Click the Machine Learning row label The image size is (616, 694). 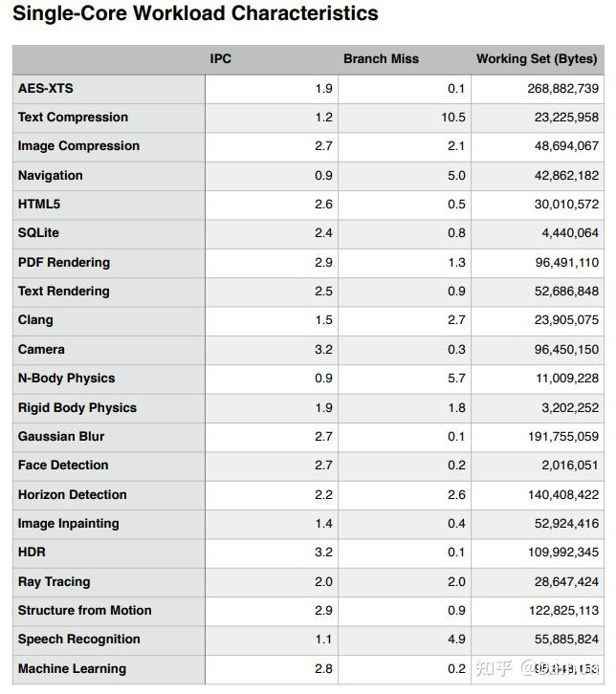[x=72, y=669]
